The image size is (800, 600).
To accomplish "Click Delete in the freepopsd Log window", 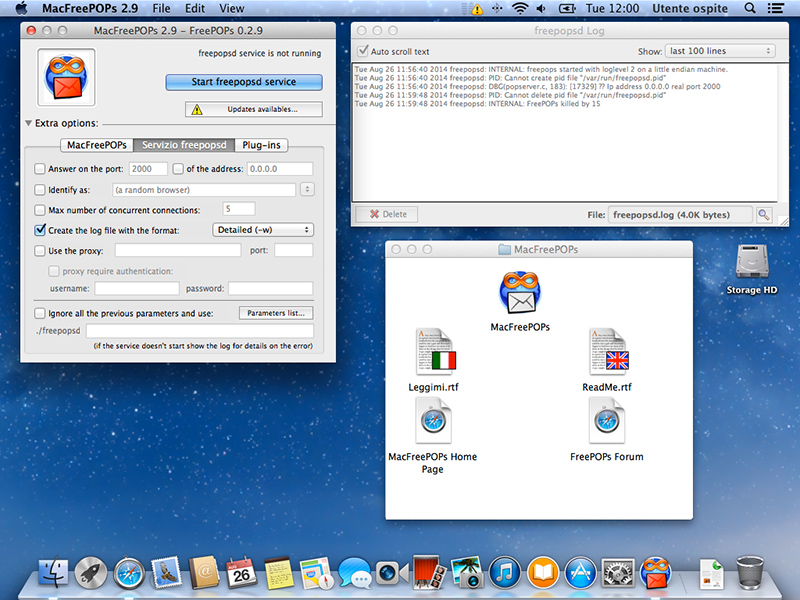I will (x=387, y=214).
